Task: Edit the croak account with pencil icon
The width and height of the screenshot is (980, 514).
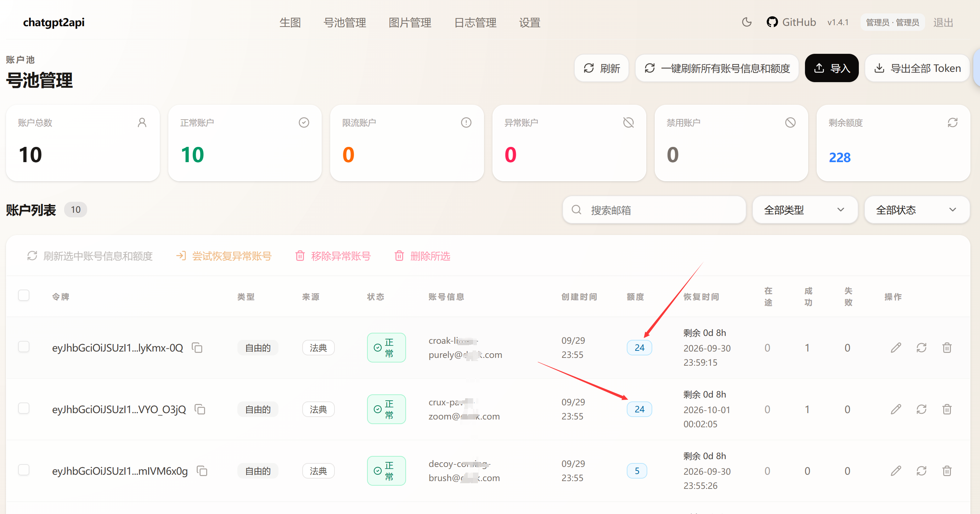Action: pyautogui.click(x=896, y=348)
